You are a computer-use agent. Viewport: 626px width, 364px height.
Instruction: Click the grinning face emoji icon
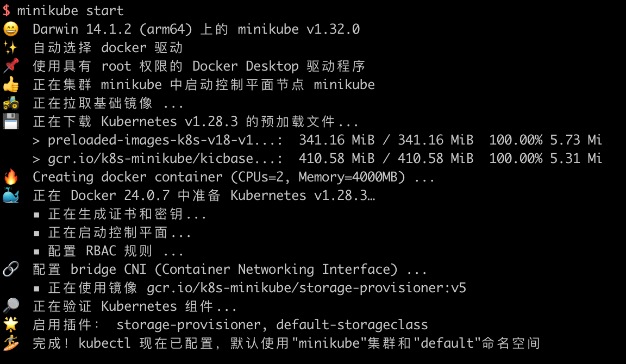coord(11,29)
